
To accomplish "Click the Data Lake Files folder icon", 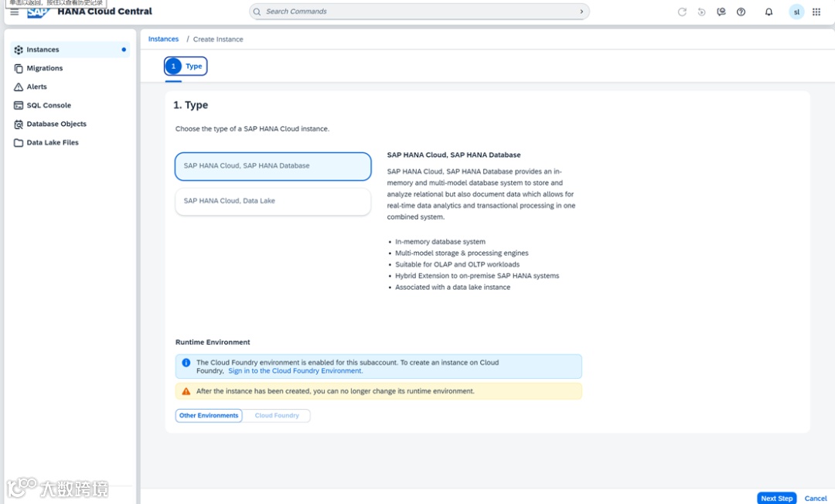I will point(19,143).
